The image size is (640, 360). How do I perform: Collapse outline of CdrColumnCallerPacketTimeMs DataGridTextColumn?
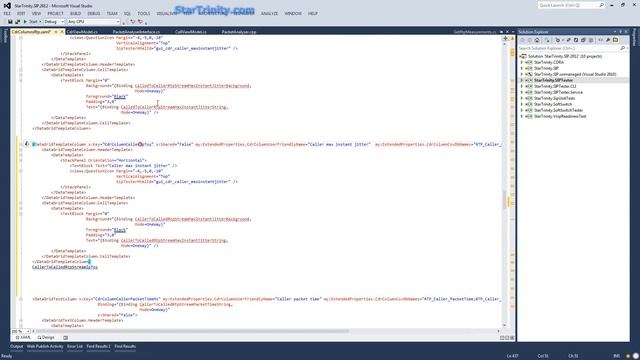(21, 299)
